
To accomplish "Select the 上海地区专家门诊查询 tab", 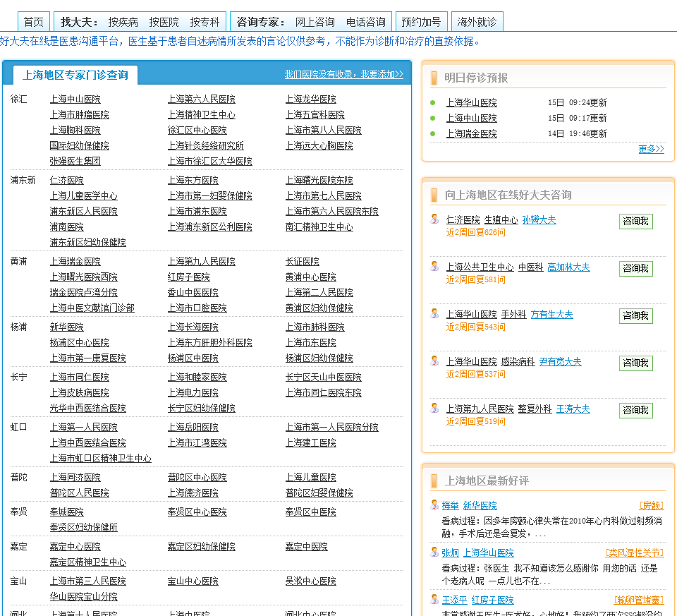I will 75,76.
